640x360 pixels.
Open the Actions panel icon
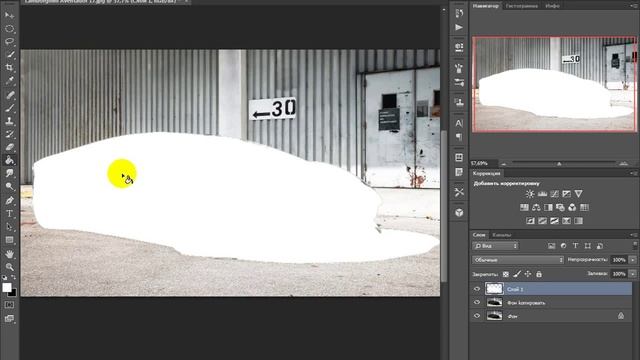459,27
